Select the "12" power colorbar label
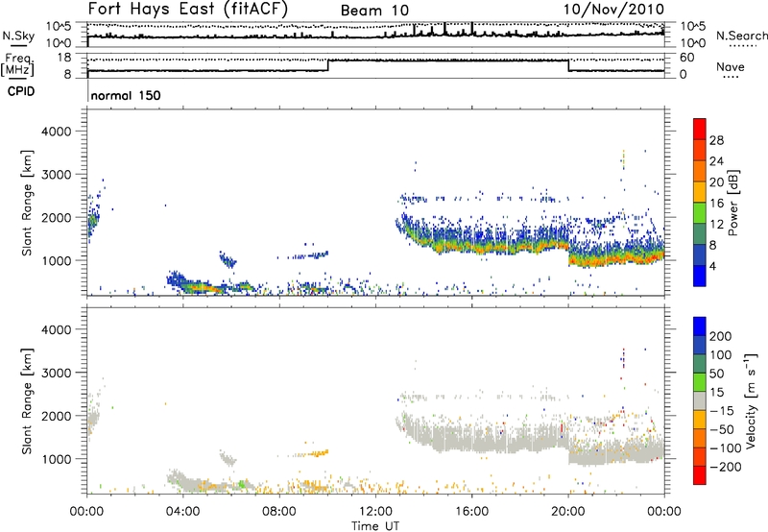 716,225
